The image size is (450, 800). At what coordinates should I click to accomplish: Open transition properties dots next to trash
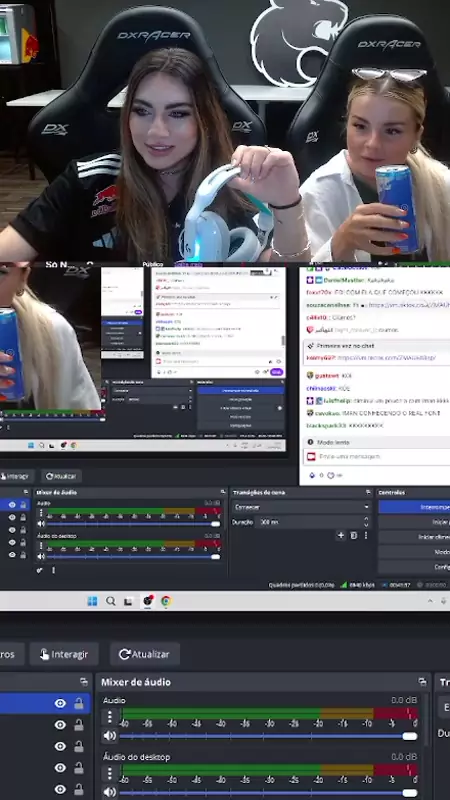tap(365, 535)
